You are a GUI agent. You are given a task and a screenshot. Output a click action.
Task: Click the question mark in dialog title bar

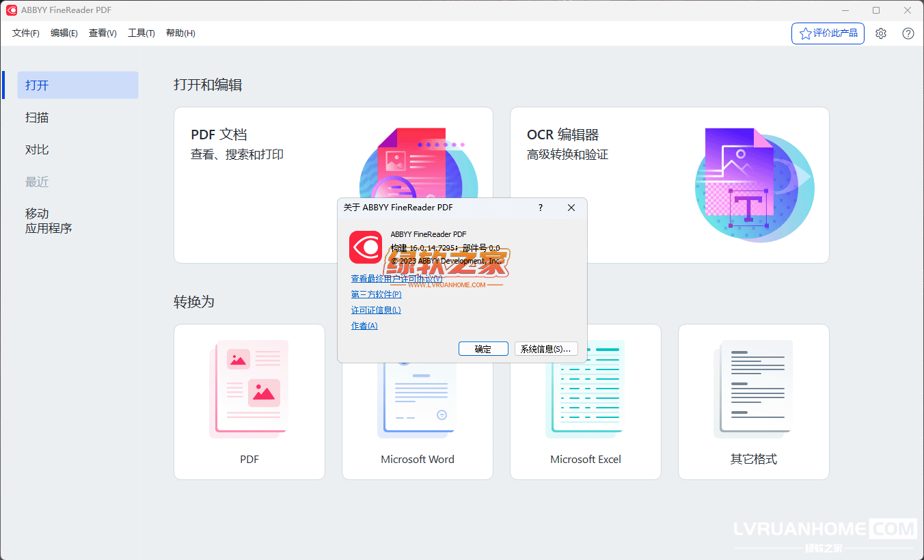click(541, 208)
